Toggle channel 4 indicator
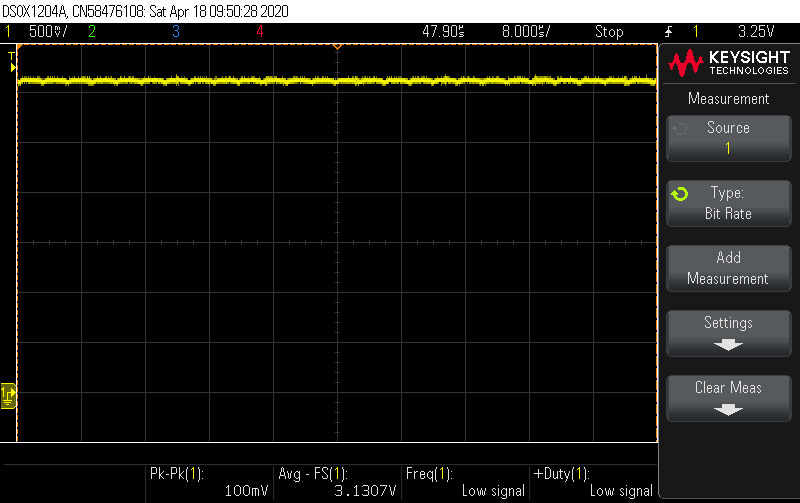Viewport: 800px width, 503px height. point(260,32)
